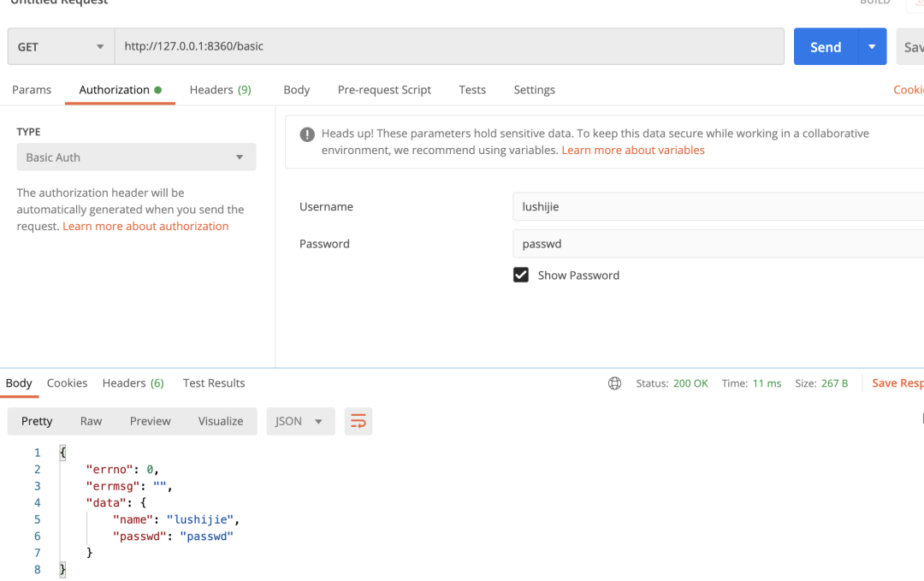The image size is (924, 581).
Task: Switch response view to Raw
Action: (91, 421)
